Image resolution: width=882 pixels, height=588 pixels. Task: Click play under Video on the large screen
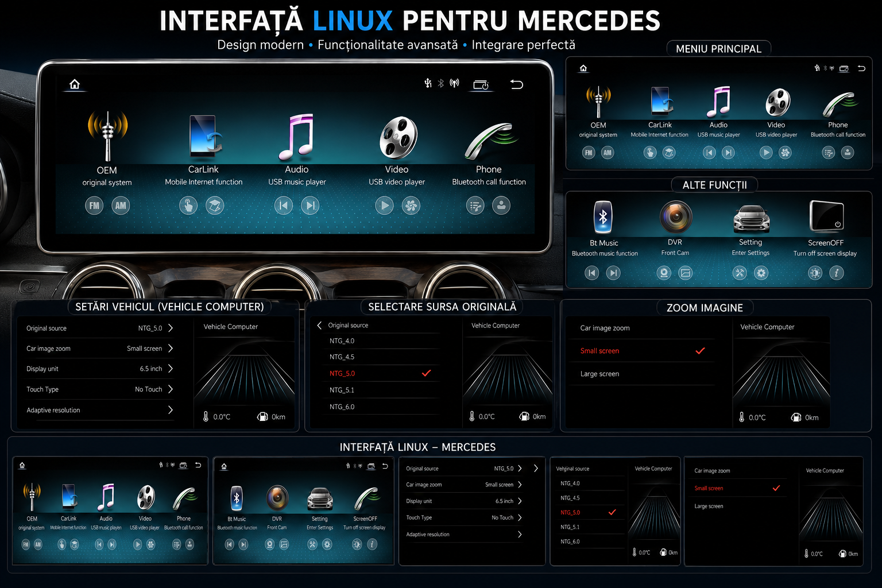point(384,206)
